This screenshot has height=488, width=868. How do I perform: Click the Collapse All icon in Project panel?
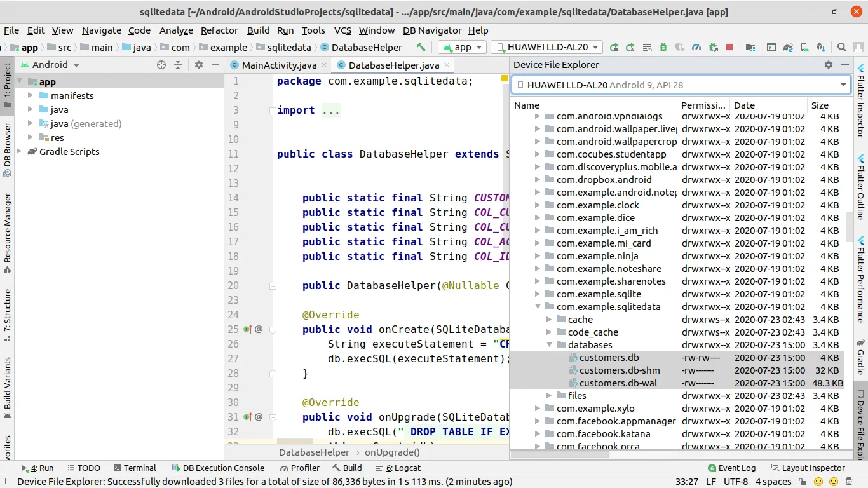pos(178,65)
